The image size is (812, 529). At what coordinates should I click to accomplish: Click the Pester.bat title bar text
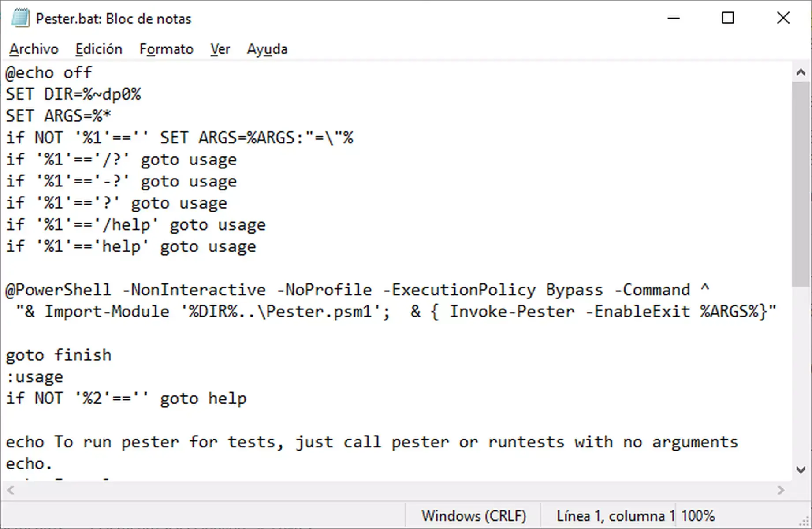point(114,19)
